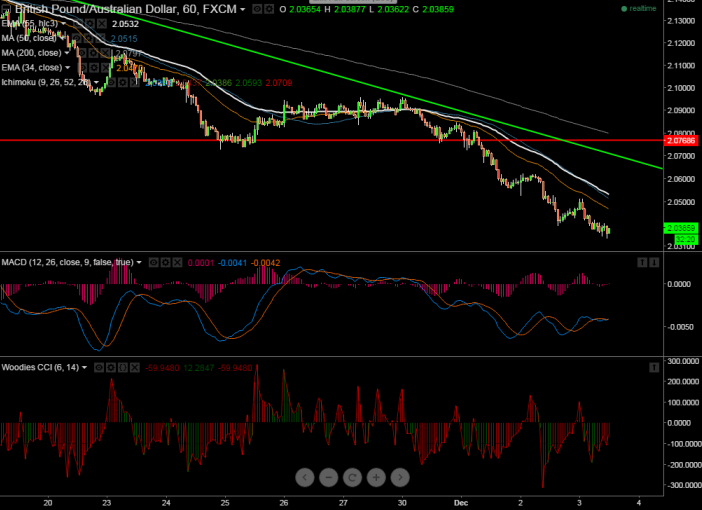This screenshot has height=510, width=702.
Task: Expand the EMA (55, hlc3) dropdown arrow
Action: point(63,24)
